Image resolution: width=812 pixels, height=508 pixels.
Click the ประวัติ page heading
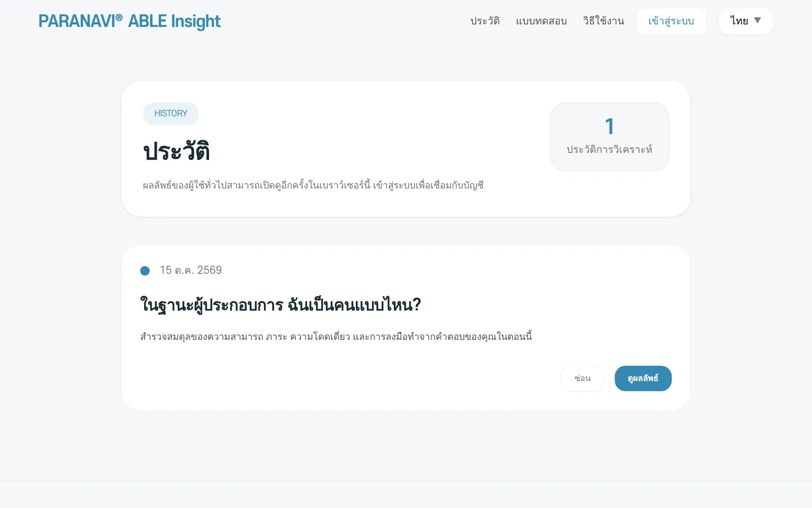177,151
